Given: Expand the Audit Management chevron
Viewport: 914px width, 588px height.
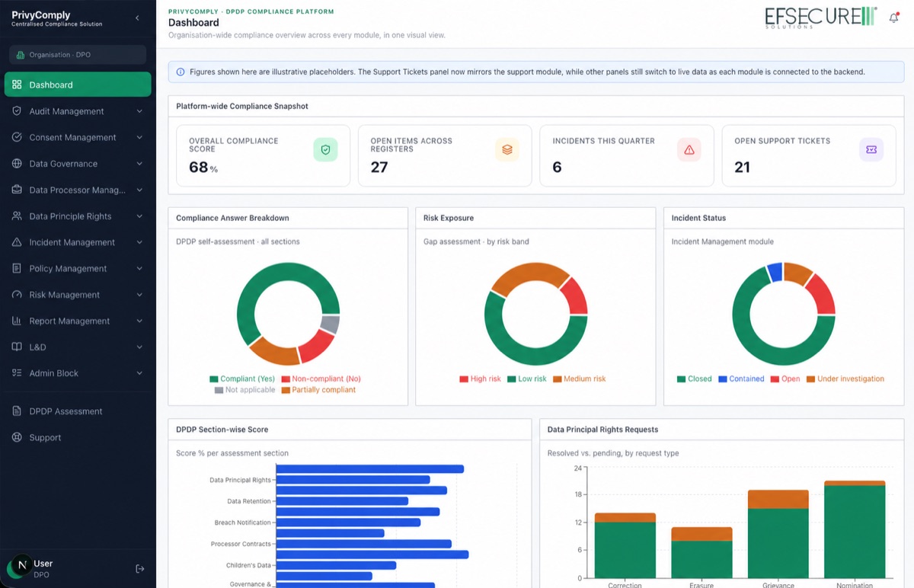Looking at the screenshot, I should click(x=139, y=111).
